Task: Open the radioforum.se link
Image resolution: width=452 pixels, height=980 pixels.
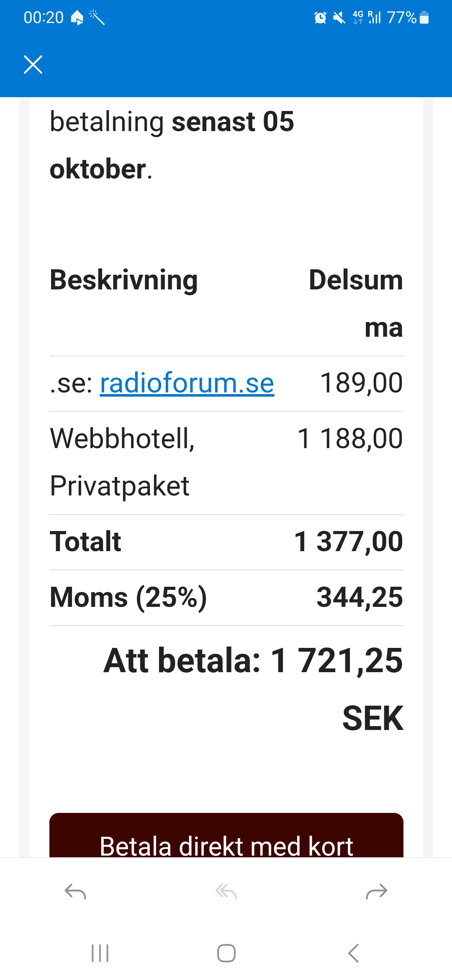Action: 187,383
